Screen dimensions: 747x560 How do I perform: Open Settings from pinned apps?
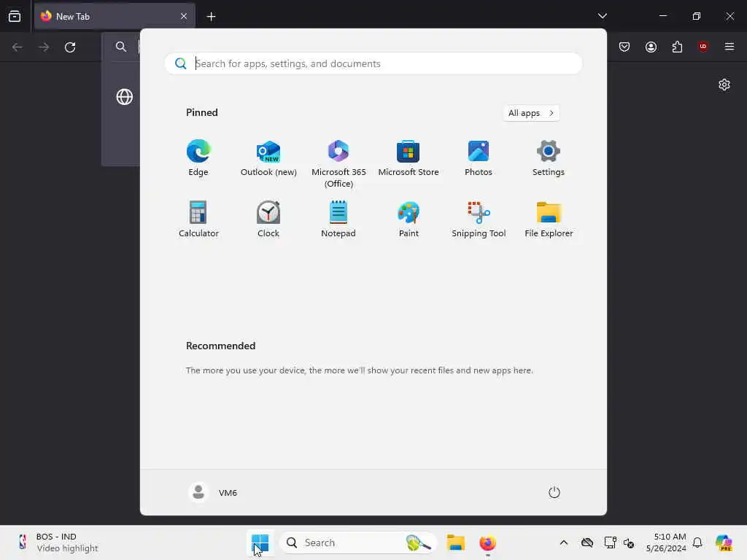click(549, 158)
